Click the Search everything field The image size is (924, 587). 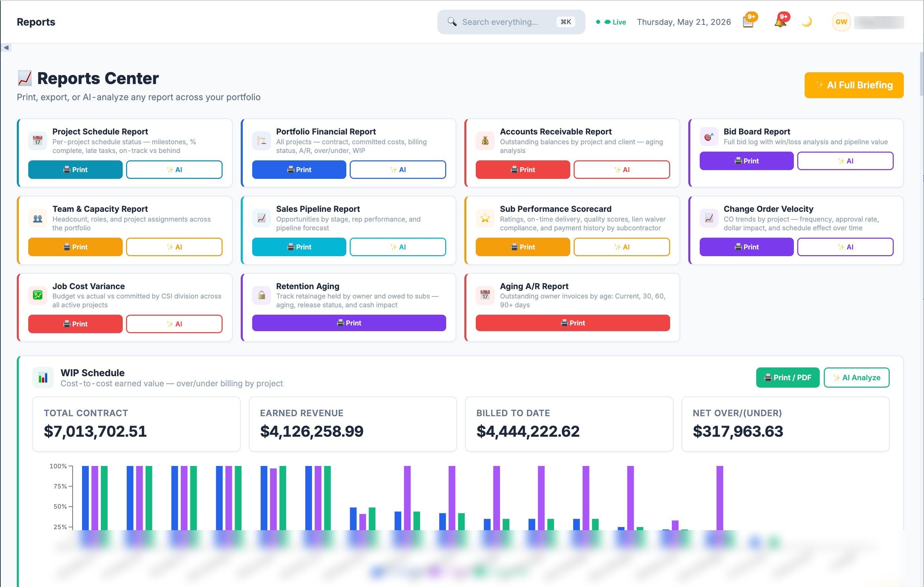click(511, 22)
